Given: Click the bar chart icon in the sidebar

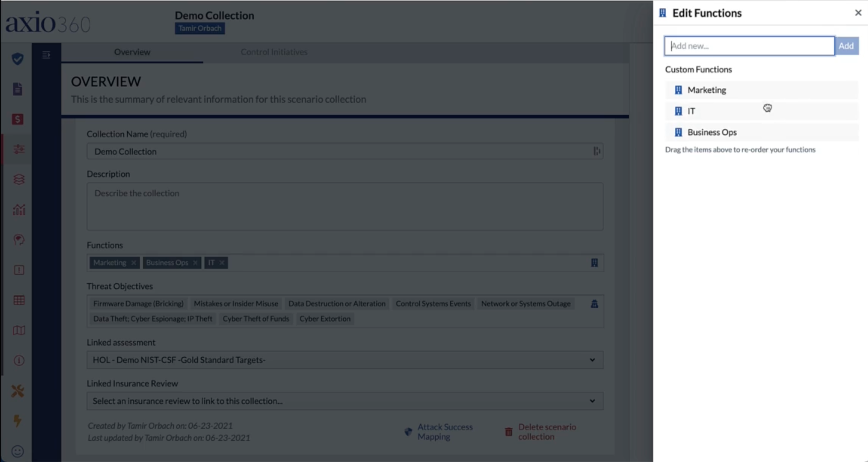Looking at the screenshot, I should pos(19,210).
